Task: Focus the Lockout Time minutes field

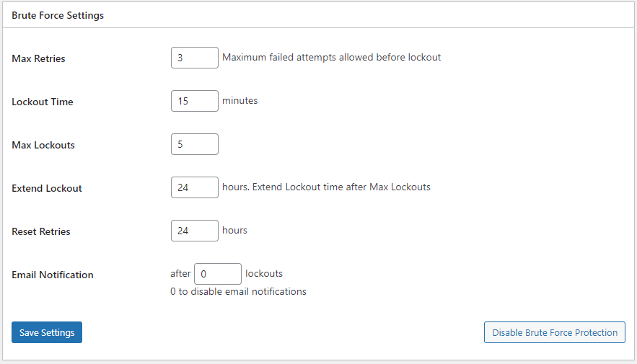Action: pos(194,101)
